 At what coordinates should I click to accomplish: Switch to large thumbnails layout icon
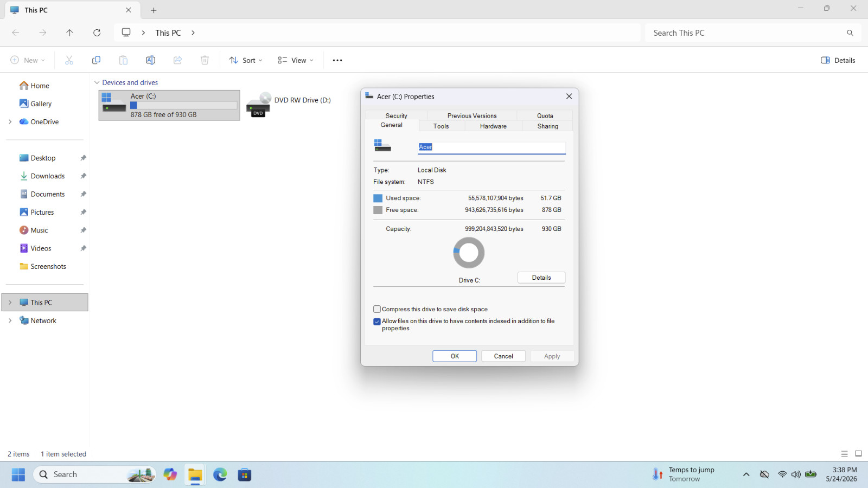tap(858, 454)
